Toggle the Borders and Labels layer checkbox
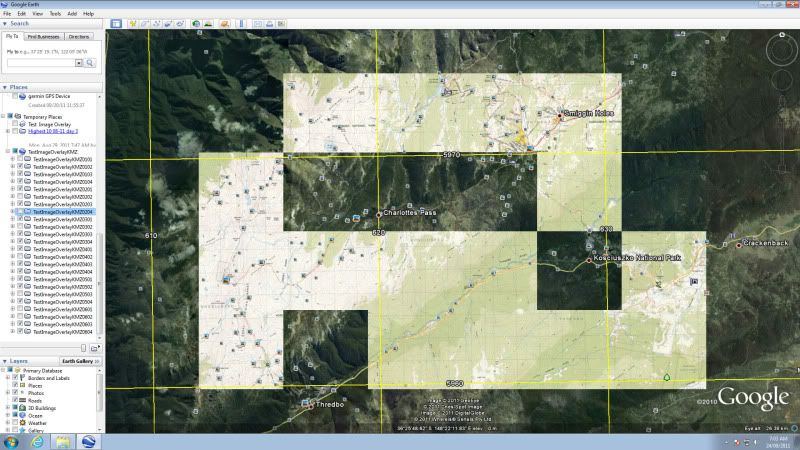 [x=15, y=378]
